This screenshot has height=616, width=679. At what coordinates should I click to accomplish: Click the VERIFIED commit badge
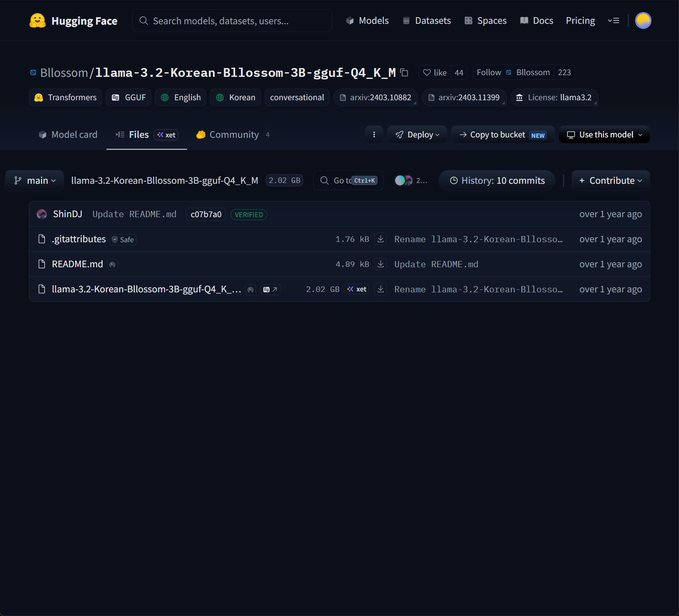coord(249,215)
